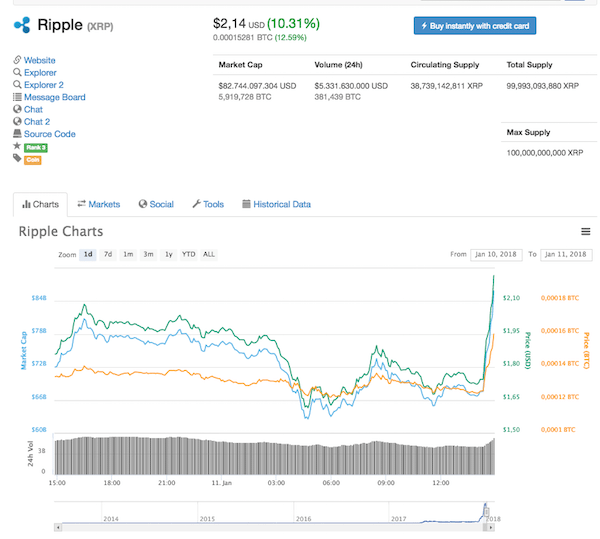Click the 0.00015281 BTC price text
Image resolution: width=600 pixels, height=539 pixels.
pos(243,37)
